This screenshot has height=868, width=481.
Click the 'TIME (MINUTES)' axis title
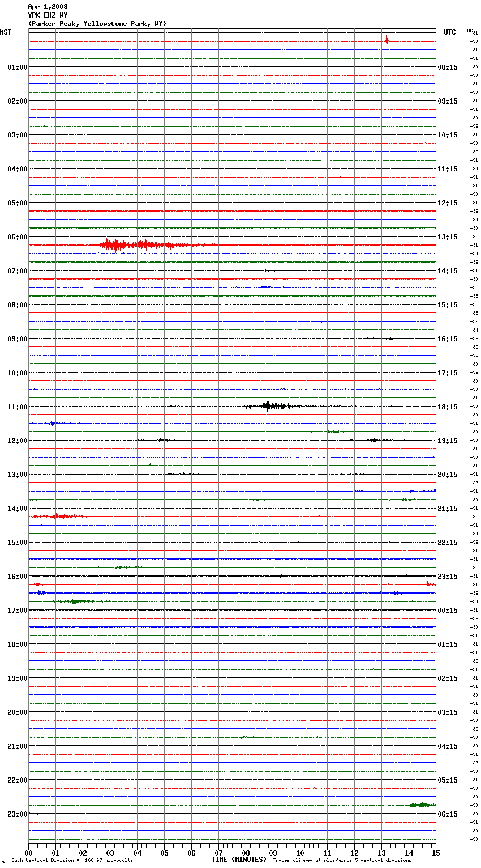[239, 860]
